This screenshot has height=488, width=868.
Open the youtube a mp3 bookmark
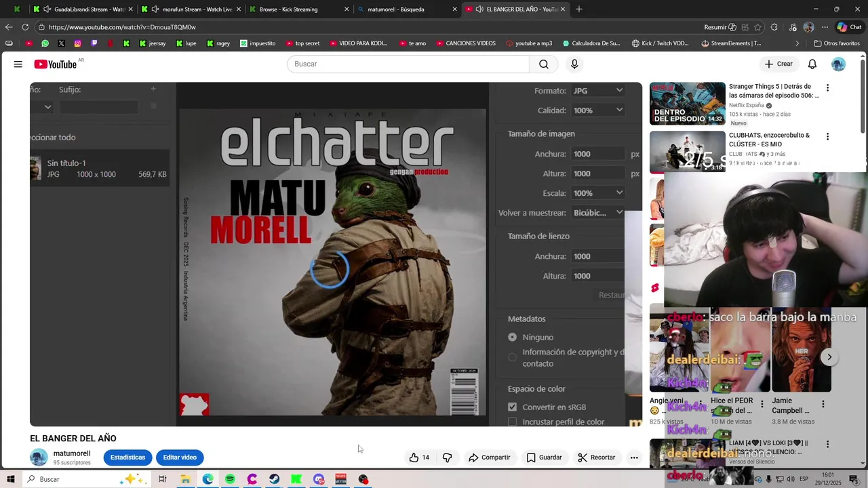click(528, 43)
